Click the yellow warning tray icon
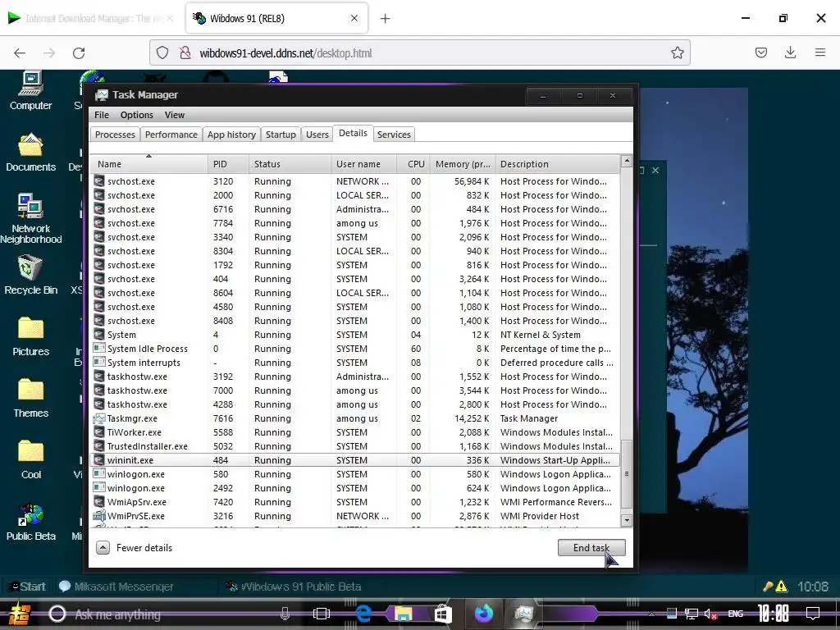Image resolution: width=840 pixels, height=630 pixels. point(782,587)
